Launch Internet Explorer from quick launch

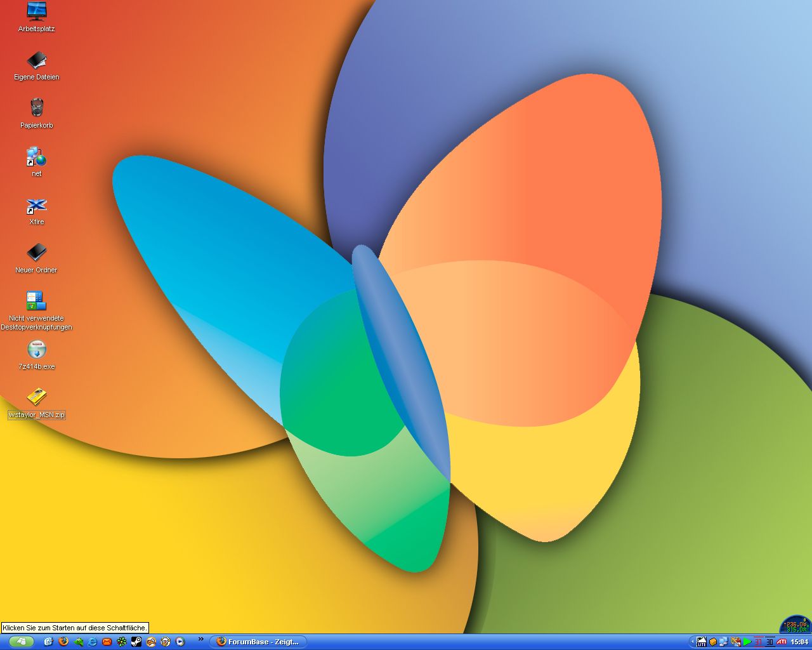[93, 642]
